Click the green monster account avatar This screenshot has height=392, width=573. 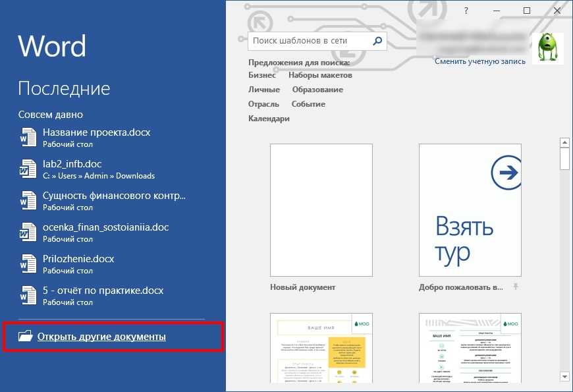pyautogui.click(x=547, y=48)
